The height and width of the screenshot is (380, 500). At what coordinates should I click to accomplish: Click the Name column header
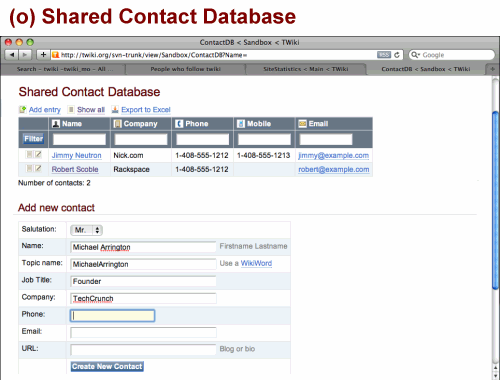coord(79,124)
